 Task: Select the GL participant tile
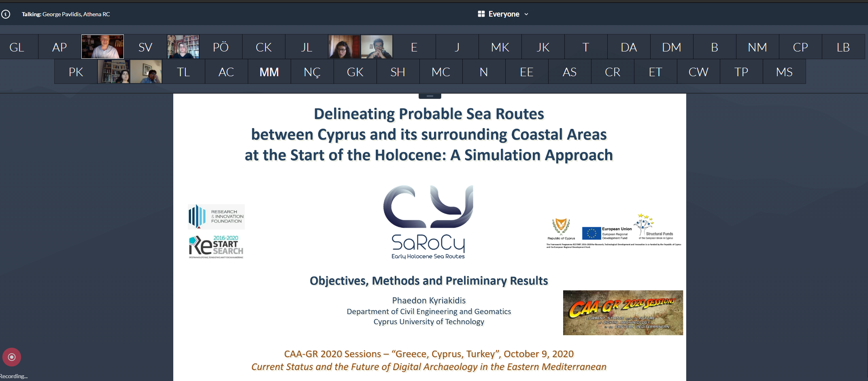[17, 47]
